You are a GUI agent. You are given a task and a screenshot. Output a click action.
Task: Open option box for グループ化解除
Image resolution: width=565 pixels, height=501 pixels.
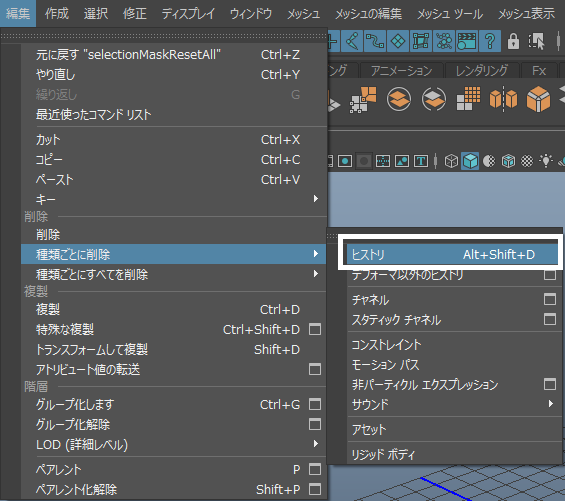pyautogui.click(x=315, y=424)
